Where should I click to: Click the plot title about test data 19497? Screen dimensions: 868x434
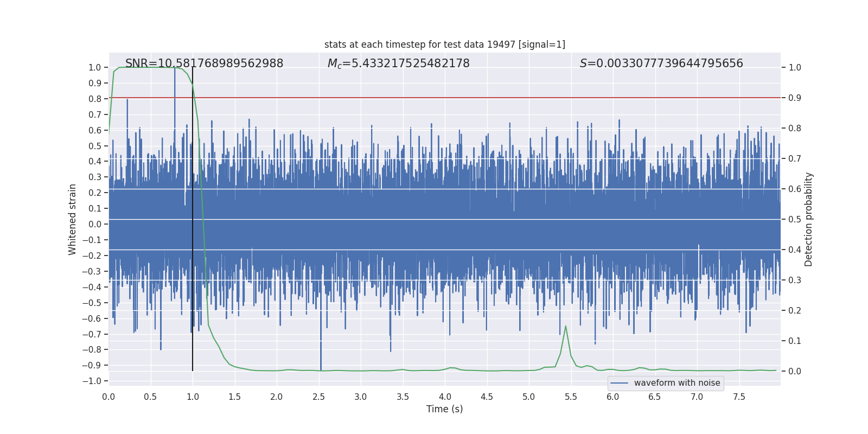coord(444,44)
